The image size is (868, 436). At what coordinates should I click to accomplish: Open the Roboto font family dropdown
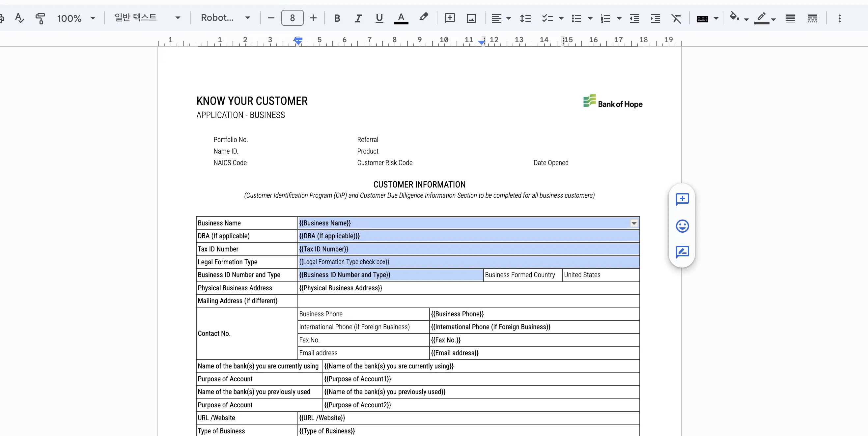coord(225,17)
